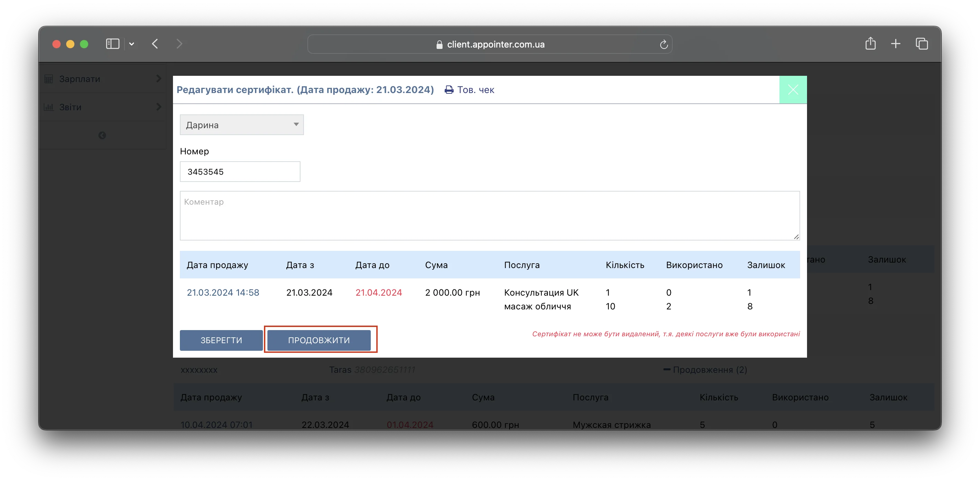Click the printer icon beside Тов. чек
Screen dimensions: 980x481
click(x=449, y=90)
